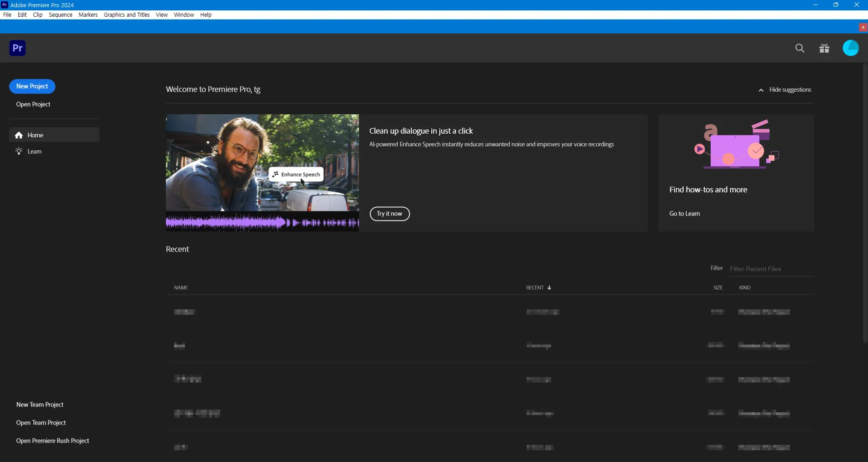This screenshot has height=462, width=868.
Task: Click the Go to Learn link
Action: pos(684,214)
